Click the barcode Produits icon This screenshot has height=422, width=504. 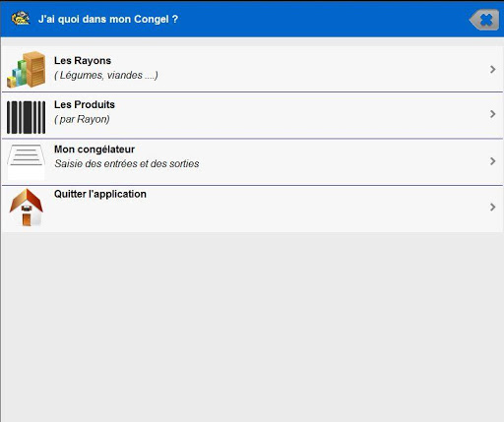27,117
